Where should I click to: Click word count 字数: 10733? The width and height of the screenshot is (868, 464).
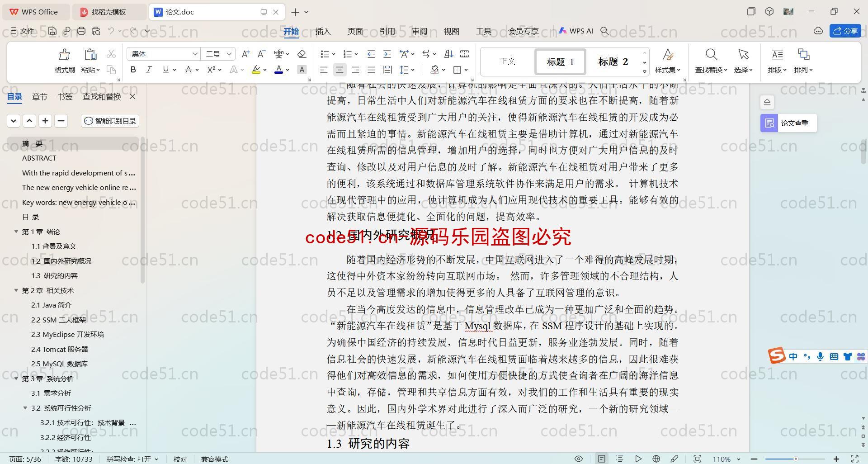pyautogui.click(x=74, y=459)
